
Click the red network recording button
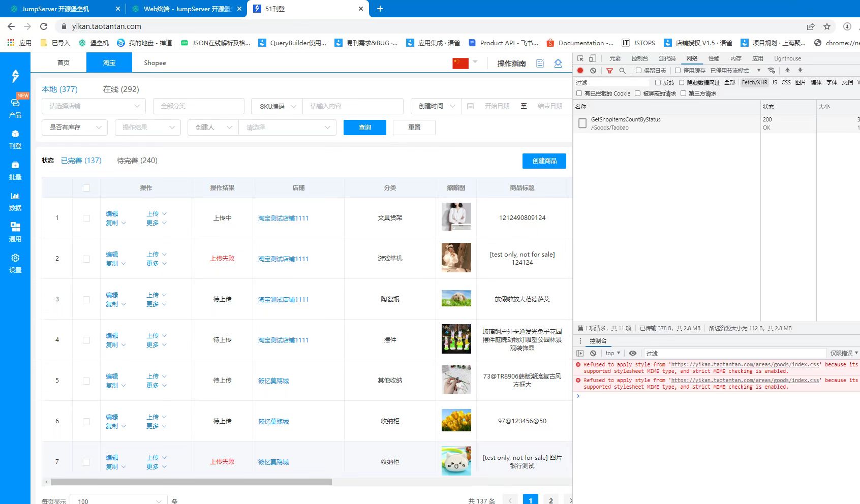[x=580, y=71]
